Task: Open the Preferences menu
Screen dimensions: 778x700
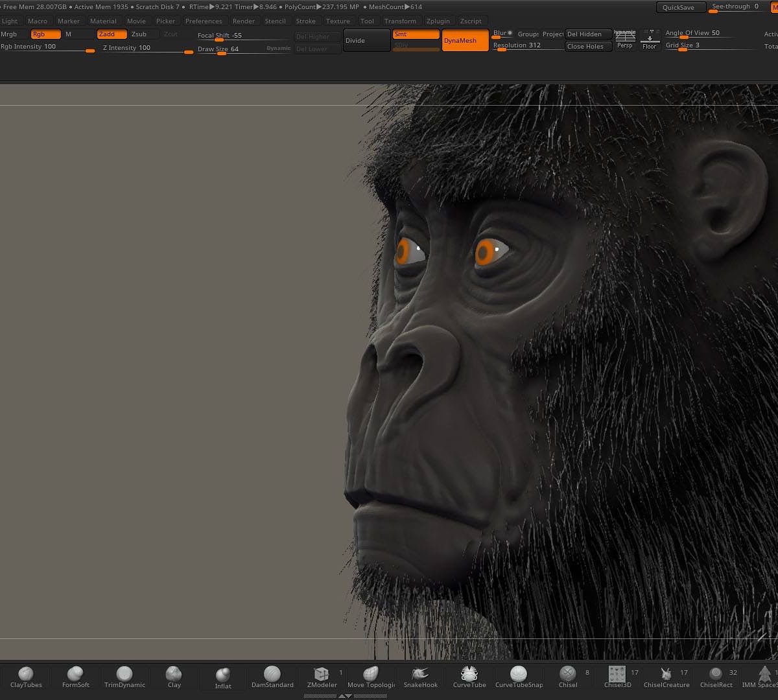Action: point(204,21)
